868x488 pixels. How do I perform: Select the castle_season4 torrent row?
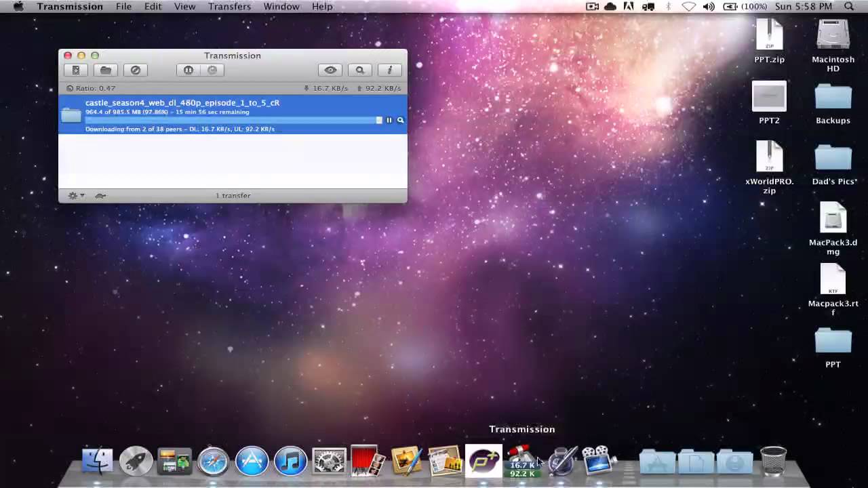(x=233, y=115)
